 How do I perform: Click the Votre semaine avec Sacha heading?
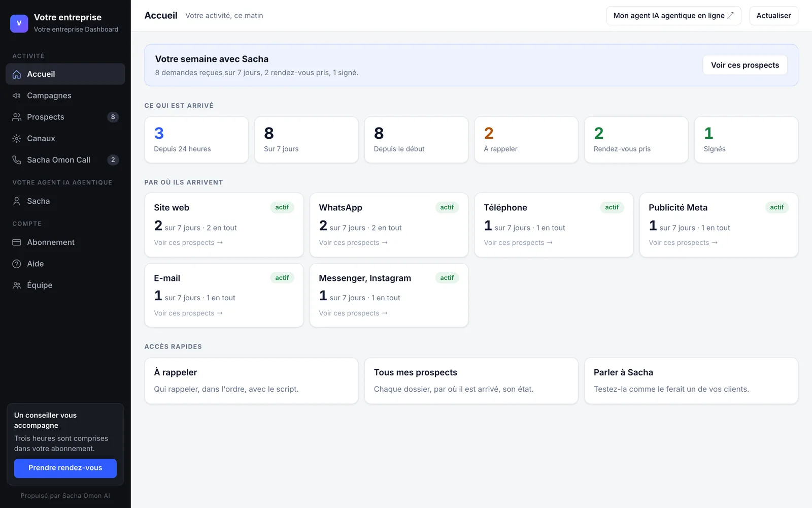tap(212, 59)
